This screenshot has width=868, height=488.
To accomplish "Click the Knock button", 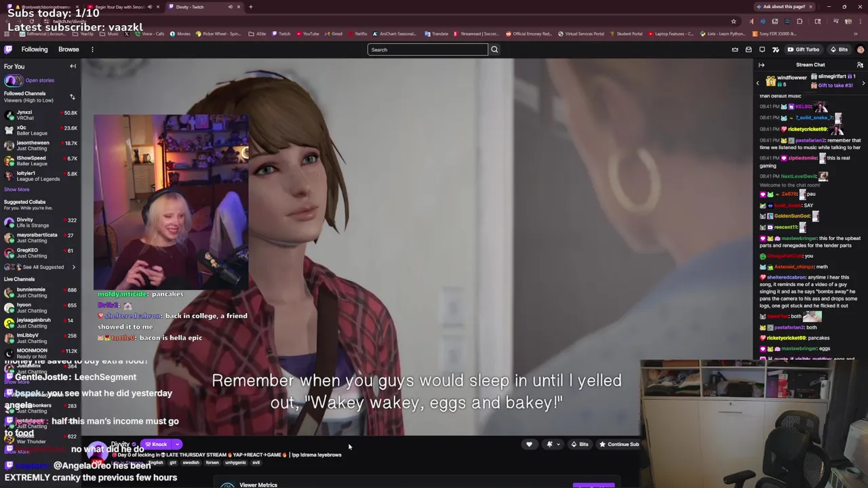I will click(x=155, y=445).
